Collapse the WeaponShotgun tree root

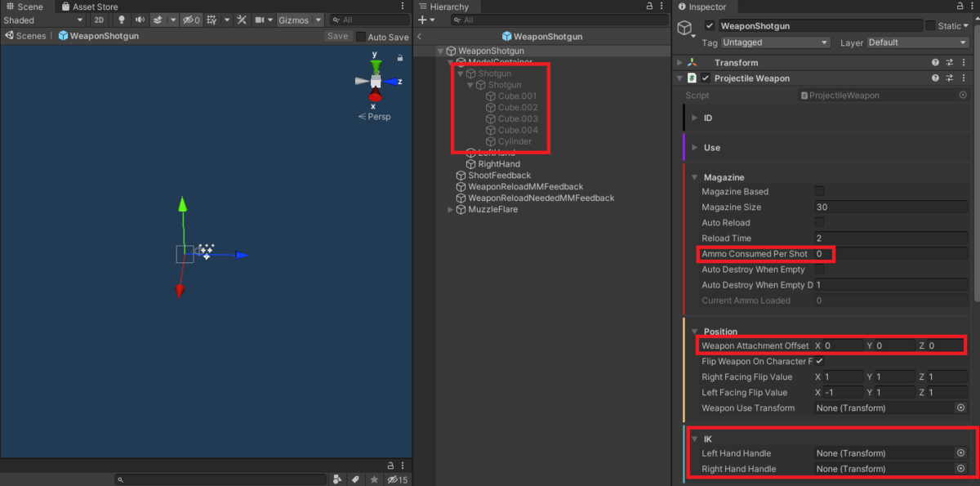(441, 51)
